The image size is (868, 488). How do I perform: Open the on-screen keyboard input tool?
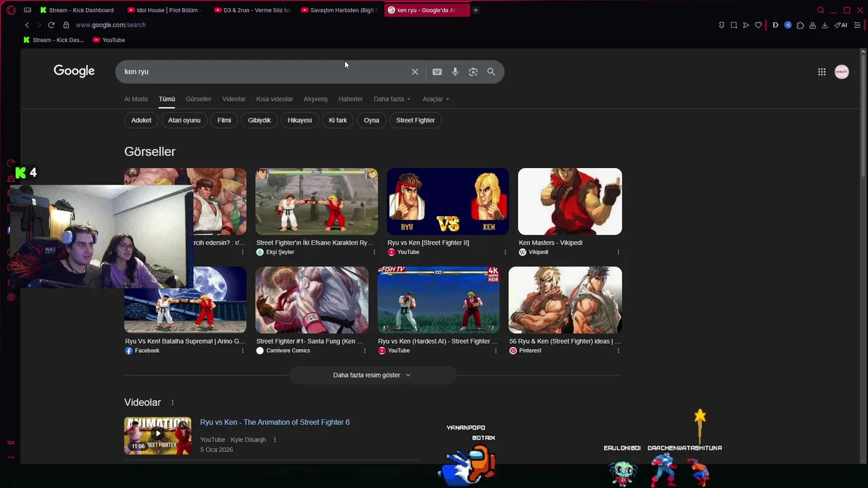pyautogui.click(x=437, y=72)
